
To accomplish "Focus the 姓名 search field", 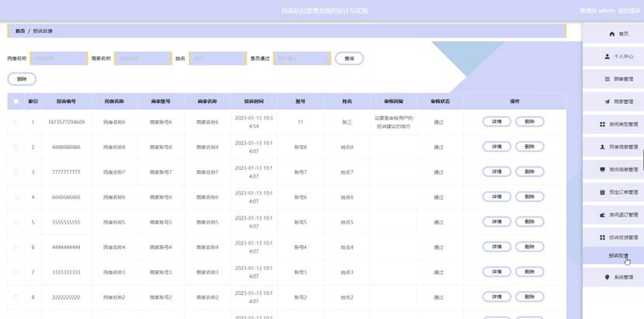I will coord(218,58).
